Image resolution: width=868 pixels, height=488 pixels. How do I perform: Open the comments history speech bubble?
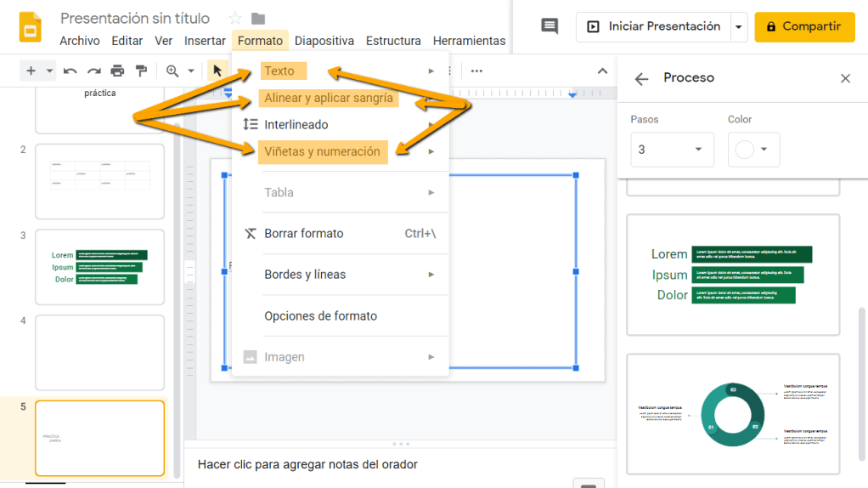550,26
